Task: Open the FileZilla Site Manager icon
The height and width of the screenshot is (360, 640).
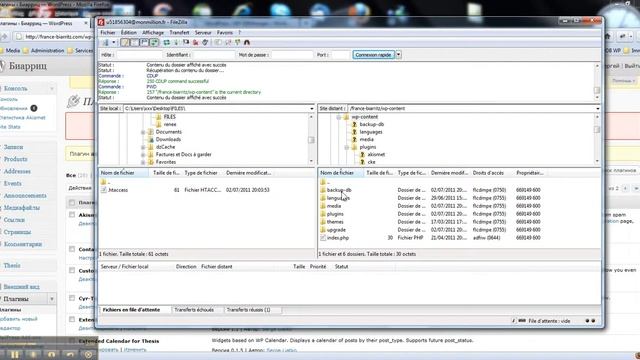Action: (x=106, y=42)
